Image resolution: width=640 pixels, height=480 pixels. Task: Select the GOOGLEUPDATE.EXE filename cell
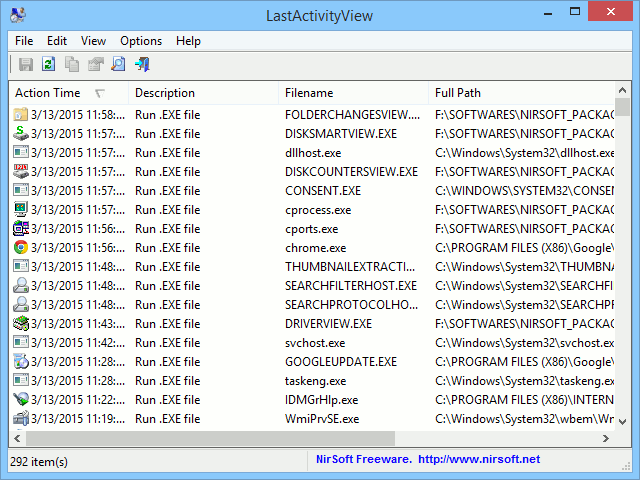pyautogui.click(x=341, y=362)
